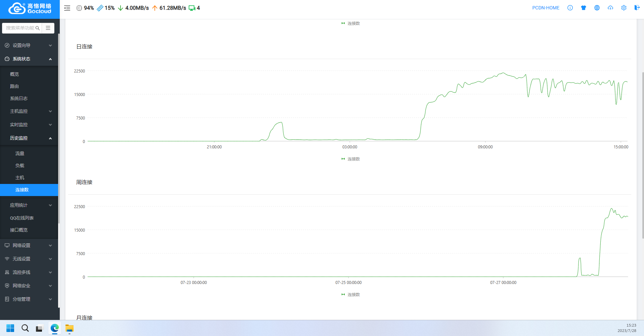Expand the 主机监控 submenu
Viewport: 644px width, 336px height.
29,111
